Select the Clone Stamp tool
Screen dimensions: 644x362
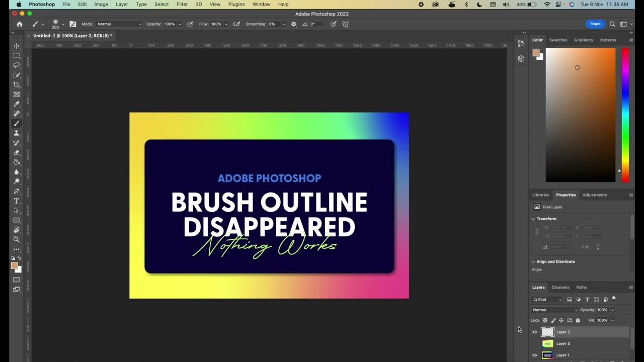point(17,133)
